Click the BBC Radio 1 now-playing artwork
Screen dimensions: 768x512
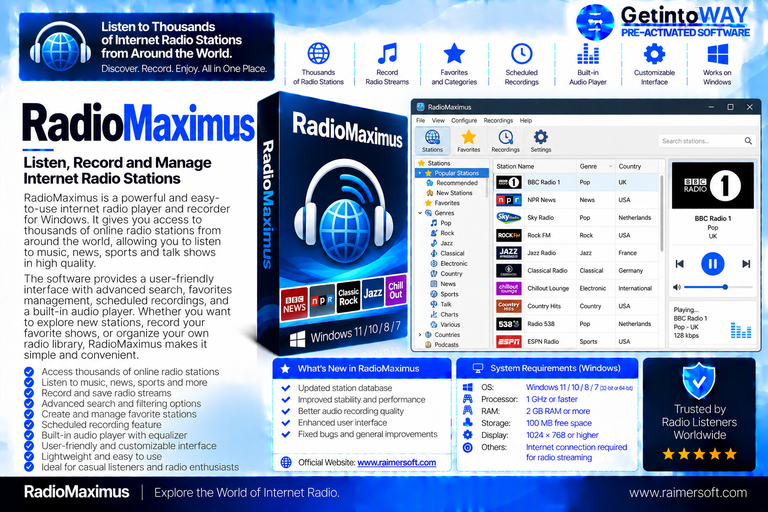point(713,186)
